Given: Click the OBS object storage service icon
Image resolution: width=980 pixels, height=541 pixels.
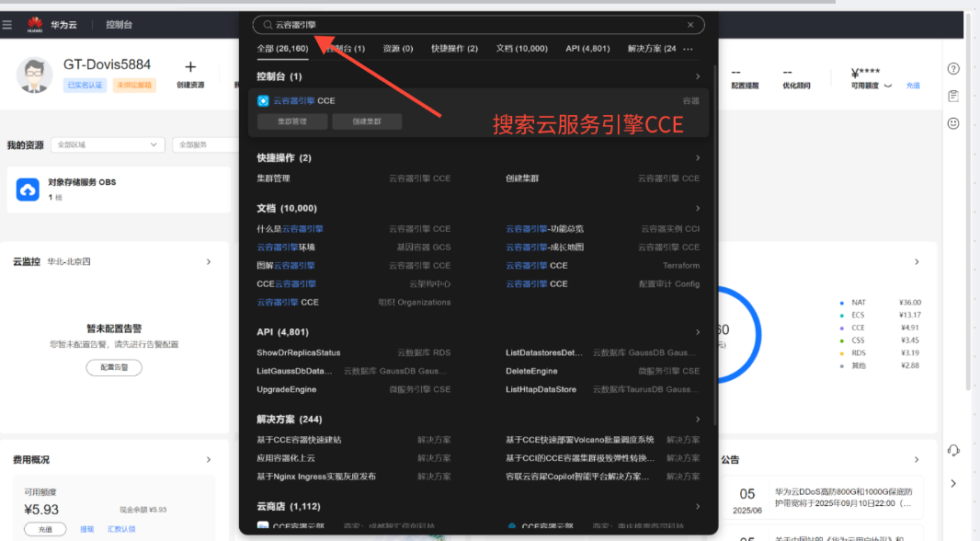Looking at the screenshot, I should 28,190.
